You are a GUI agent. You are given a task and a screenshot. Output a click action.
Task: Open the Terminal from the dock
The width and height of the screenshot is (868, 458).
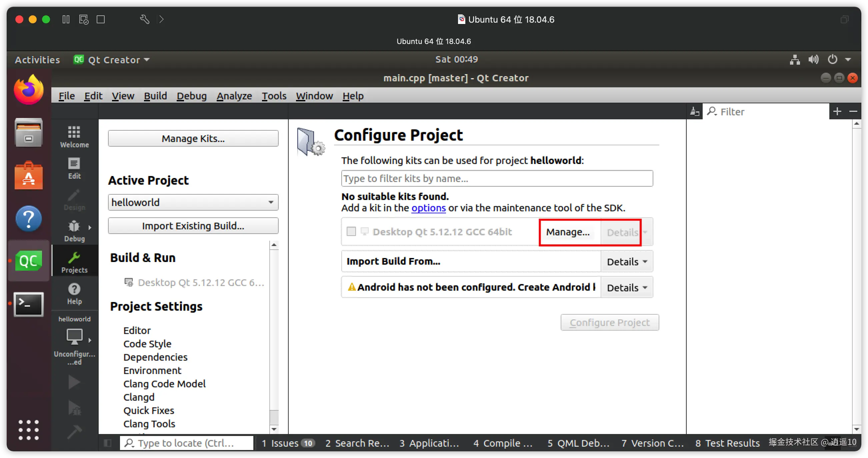(29, 304)
